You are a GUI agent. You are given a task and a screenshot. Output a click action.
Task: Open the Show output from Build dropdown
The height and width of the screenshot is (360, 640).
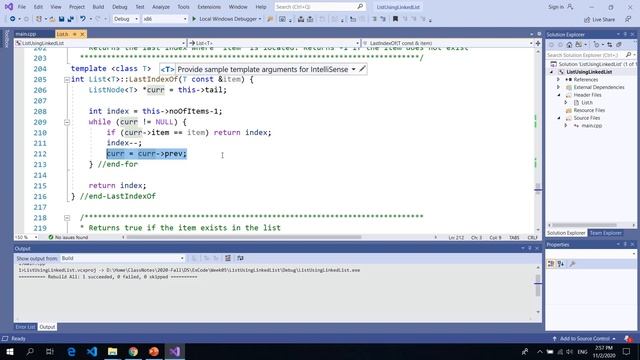122,258
